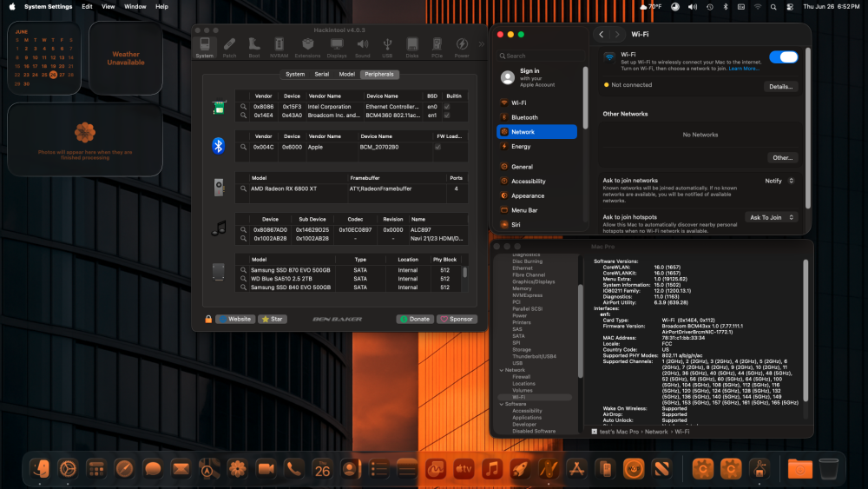Viewport: 868px width, 489px height.
Task: Launch Safari from the Dock
Action: pyautogui.click(x=124, y=469)
